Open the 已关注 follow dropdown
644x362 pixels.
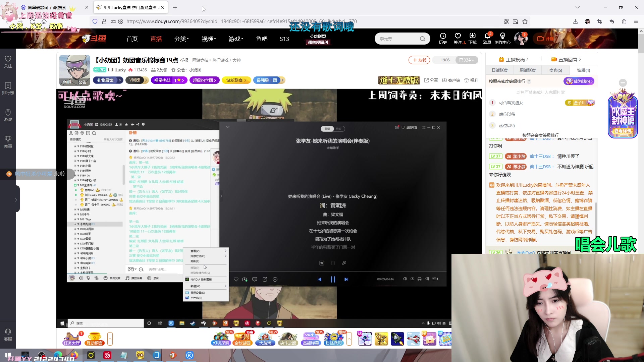point(467,60)
